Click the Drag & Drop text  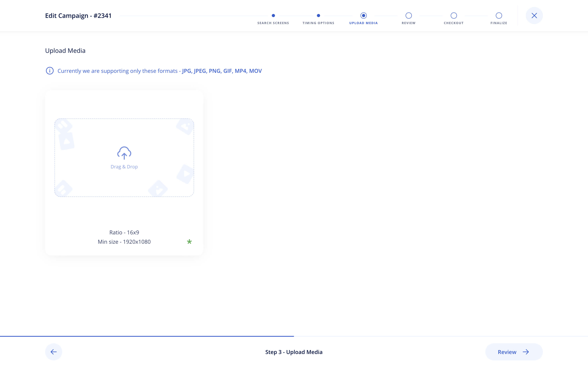[124, 167]
